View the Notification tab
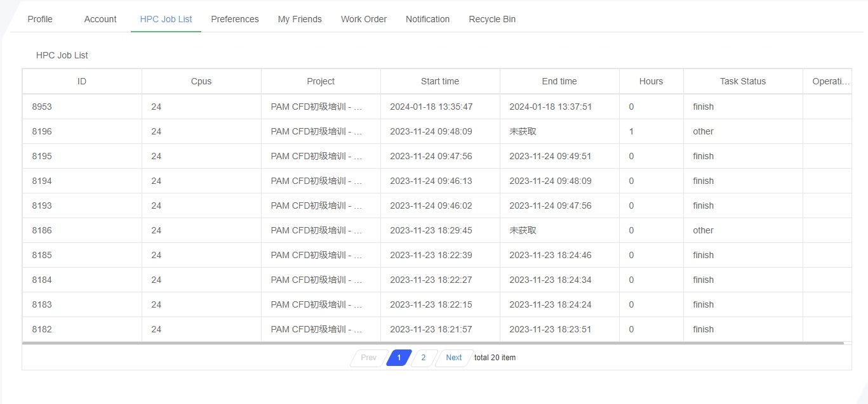Viewport: 868px width, 404px height. 427,19
